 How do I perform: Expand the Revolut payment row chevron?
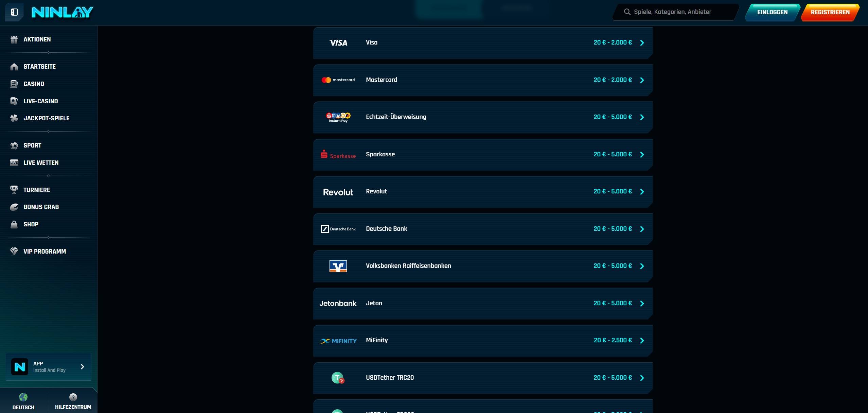pyautogui.click(x=642, y=192)
